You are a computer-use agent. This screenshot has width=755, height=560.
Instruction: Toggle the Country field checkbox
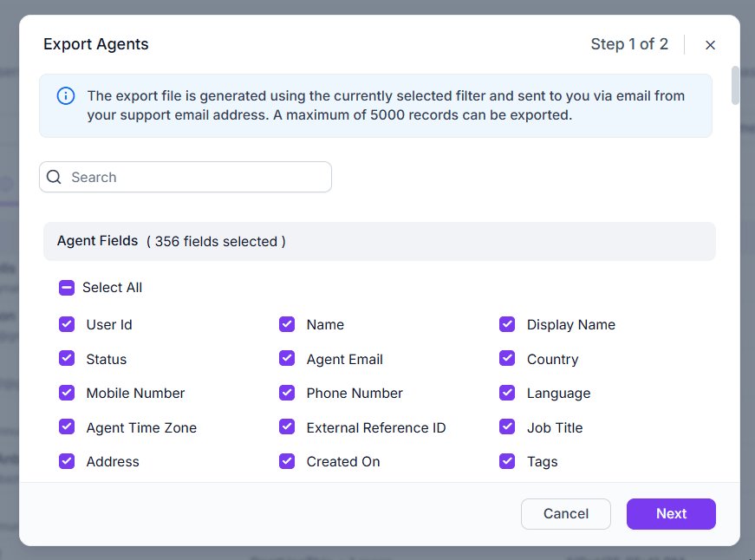click(x=507, y=359)
